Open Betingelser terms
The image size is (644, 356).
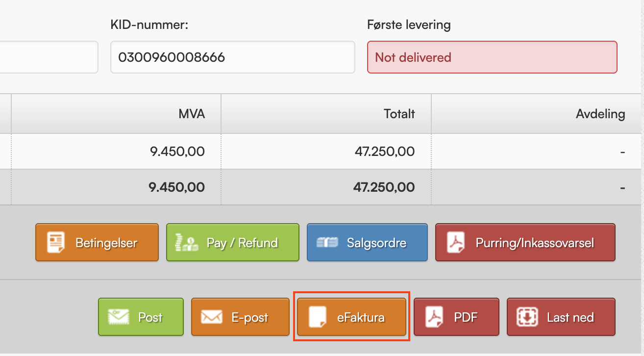point(106,243)
